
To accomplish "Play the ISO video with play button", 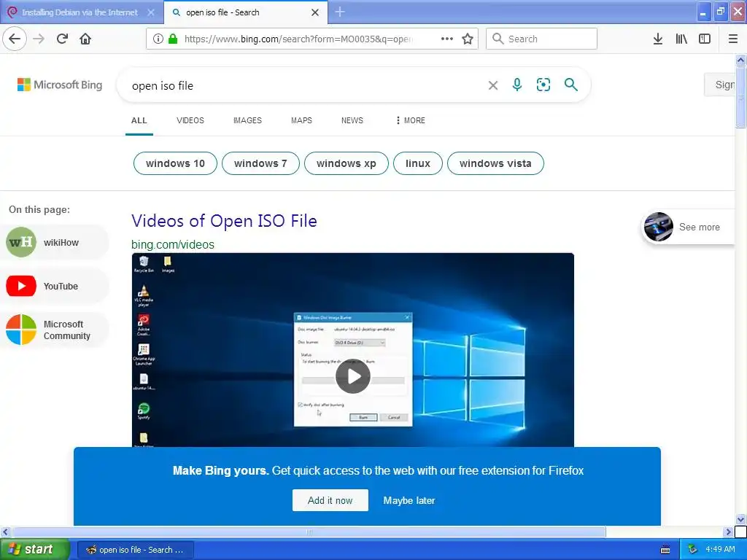I will 353,376.
